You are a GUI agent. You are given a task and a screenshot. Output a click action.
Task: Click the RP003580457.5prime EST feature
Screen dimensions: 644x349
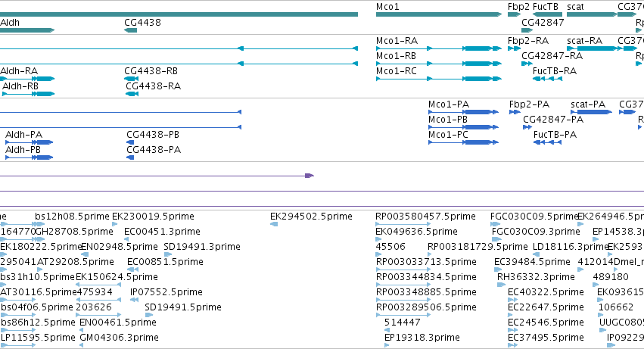tap(403, 224)
